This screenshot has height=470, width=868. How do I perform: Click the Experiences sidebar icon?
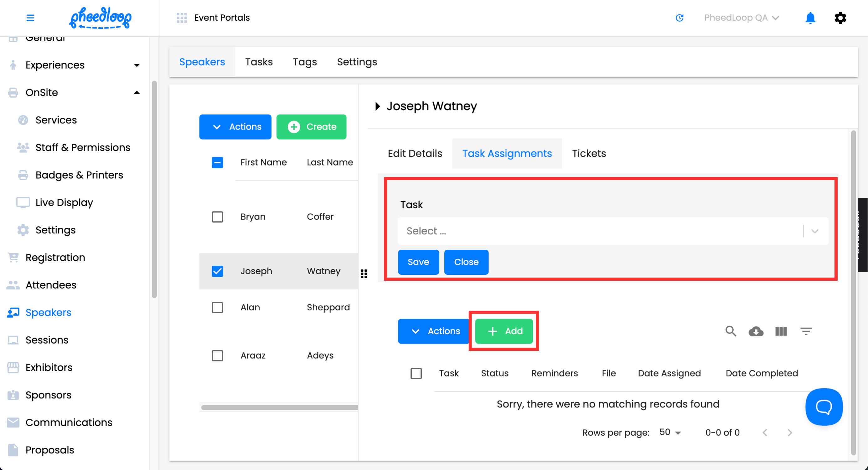click(x=13, y=65)
